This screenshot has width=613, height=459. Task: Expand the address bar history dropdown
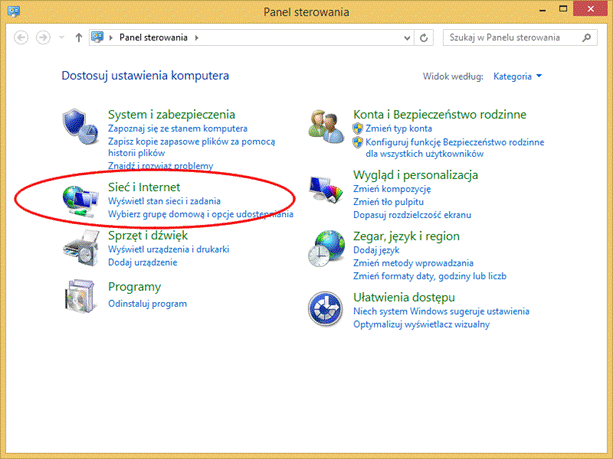click(x=407, y=38)
